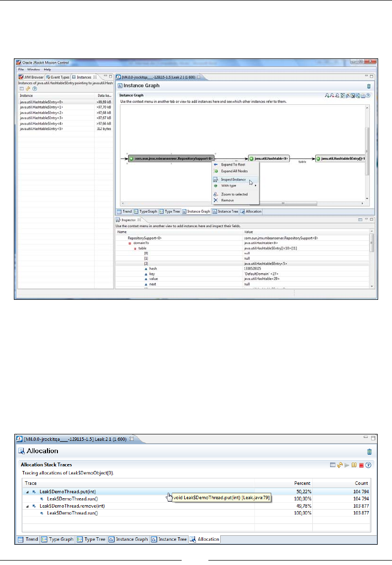
Task: Select Type Tree tab in lower Allocation window
Action: [91, 539]
